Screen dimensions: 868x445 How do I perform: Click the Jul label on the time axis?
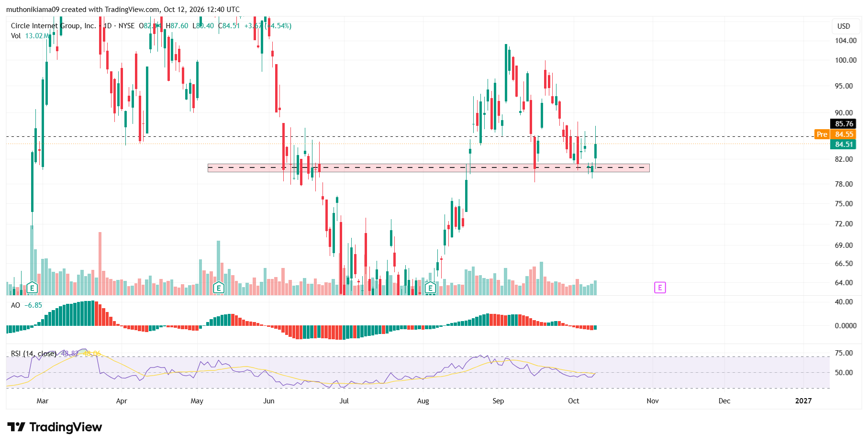tap(344, 401)
